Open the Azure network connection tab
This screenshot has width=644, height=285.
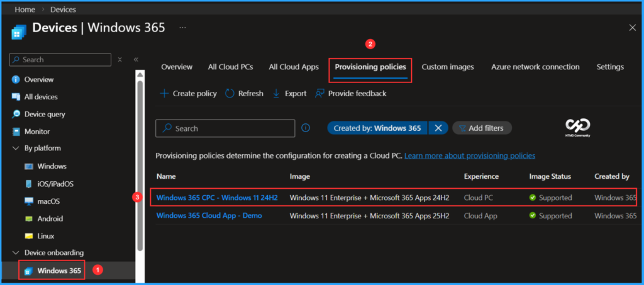[x=535, y=67]
